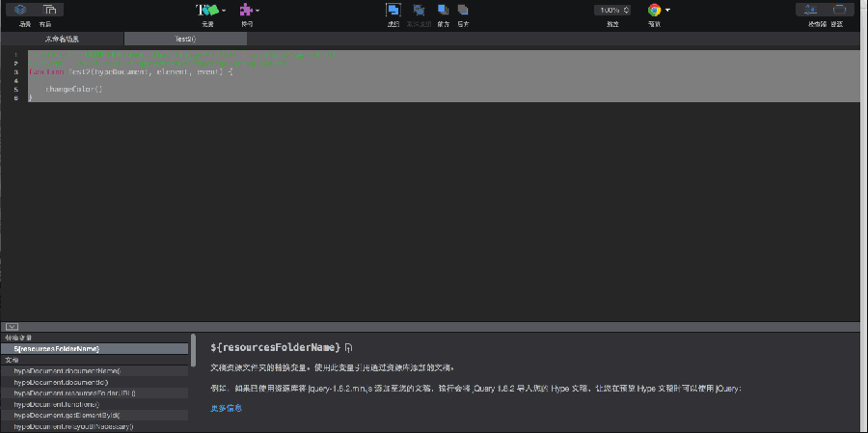Screen dimensions: 868x433
Task: Collapse the bottom reference panel toggle
Action: point(12,327)
